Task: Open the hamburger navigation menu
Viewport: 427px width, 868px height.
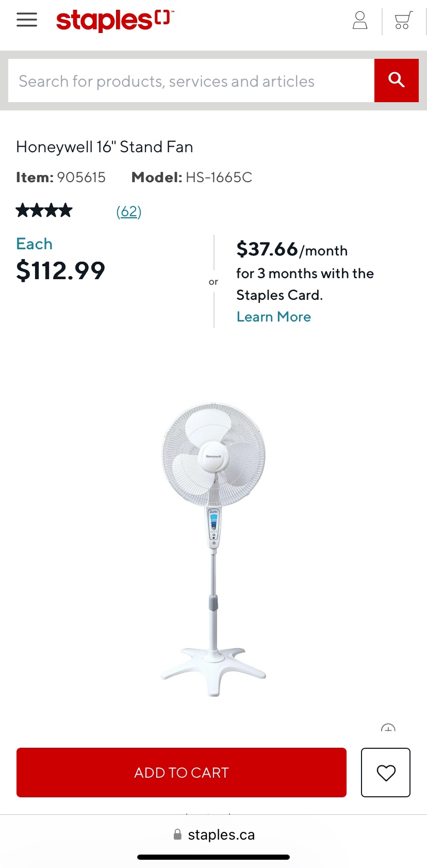Action: pyautogui.click(x=27, y=20)
